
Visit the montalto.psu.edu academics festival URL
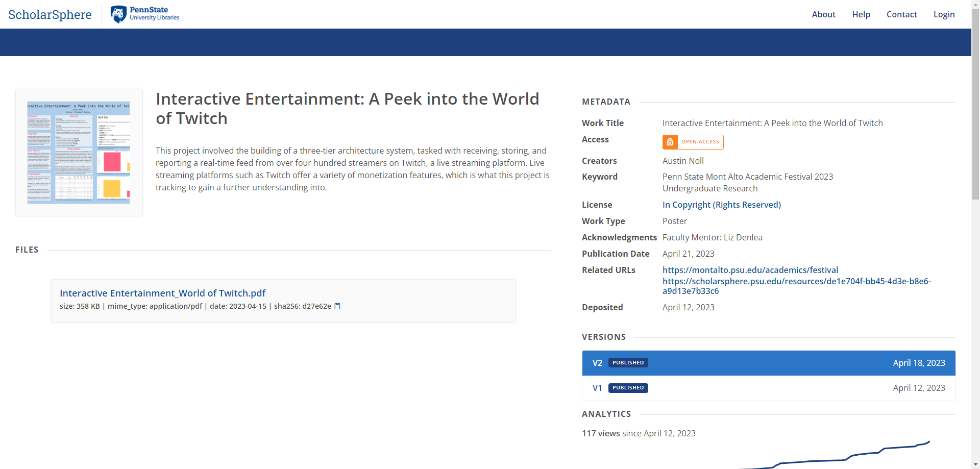(750, 270)
